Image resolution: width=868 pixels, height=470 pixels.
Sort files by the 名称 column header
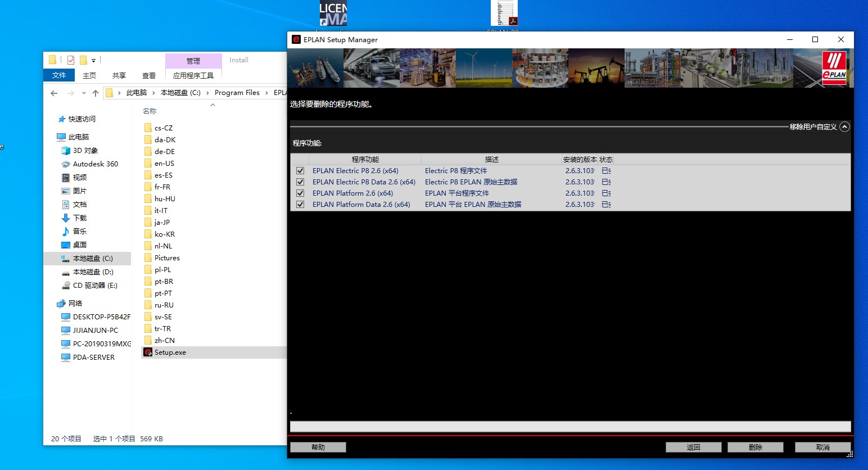click(x=150, y=111)
